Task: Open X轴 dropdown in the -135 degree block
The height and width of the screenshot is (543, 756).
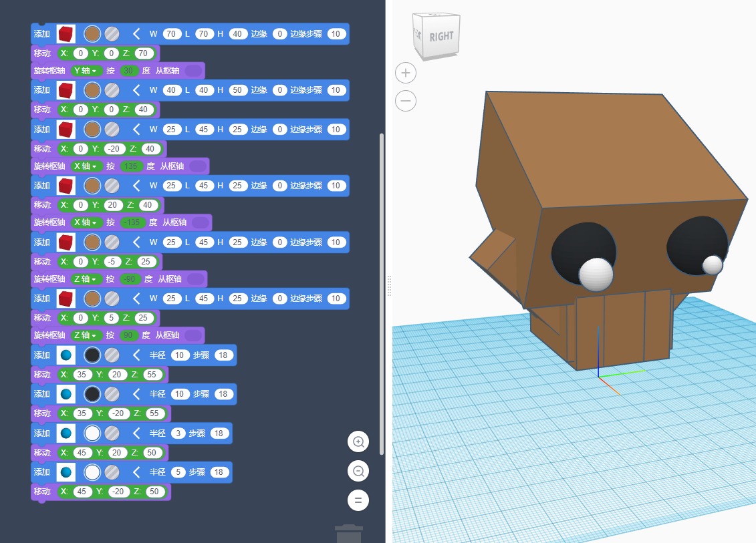Action: (85, 222)
